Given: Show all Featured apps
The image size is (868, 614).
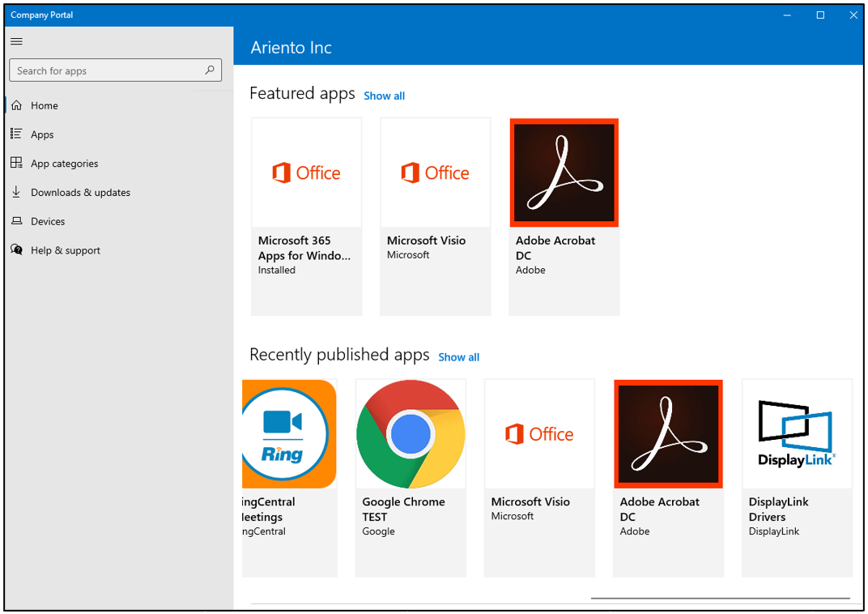Looking at the screenshot, I should coord(384,96).
